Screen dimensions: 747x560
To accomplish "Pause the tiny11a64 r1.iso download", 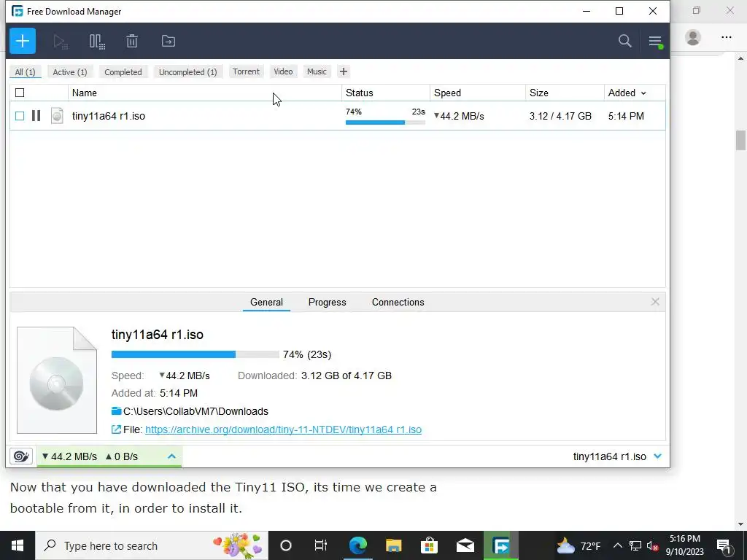I will click(x=36, y=116).
